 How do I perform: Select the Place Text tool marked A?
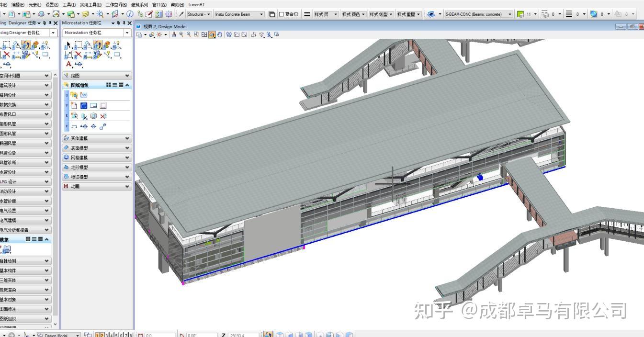[x=68, y=63]
